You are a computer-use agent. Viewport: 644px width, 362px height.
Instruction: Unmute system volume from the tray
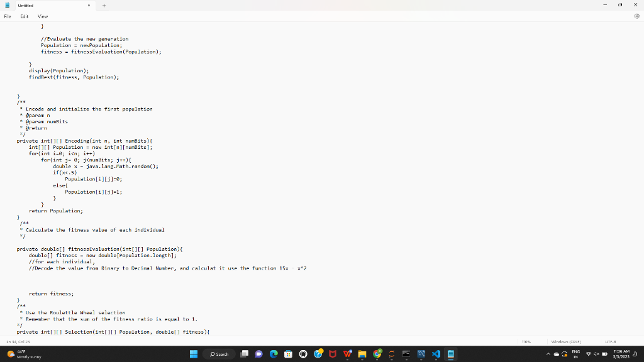pos(596,354)
